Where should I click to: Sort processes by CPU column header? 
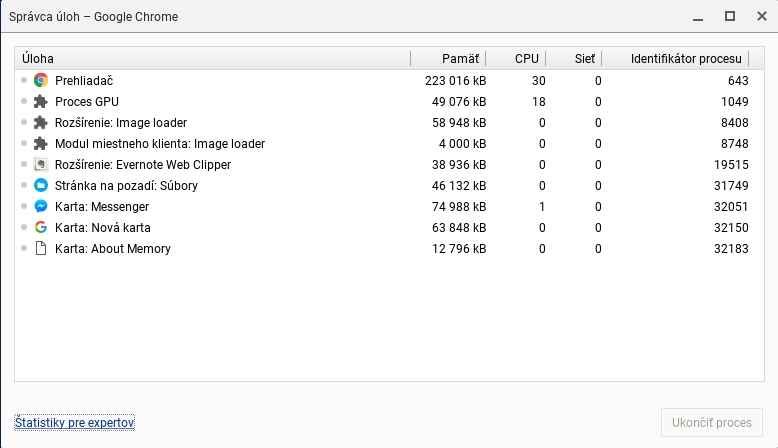[526, 59]
